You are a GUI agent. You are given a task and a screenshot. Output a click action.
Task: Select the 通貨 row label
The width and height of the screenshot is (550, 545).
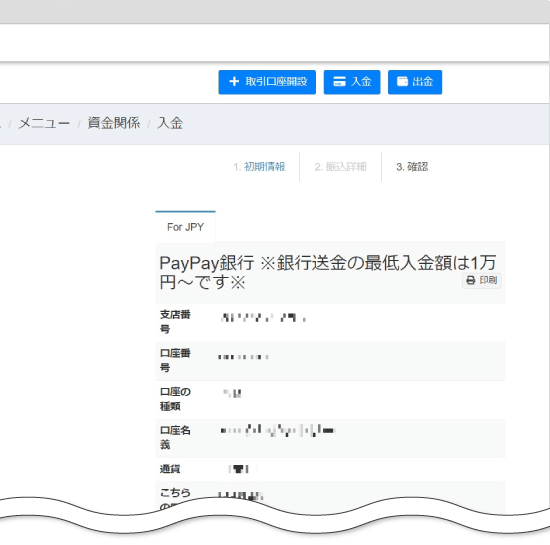click(170, 469)
